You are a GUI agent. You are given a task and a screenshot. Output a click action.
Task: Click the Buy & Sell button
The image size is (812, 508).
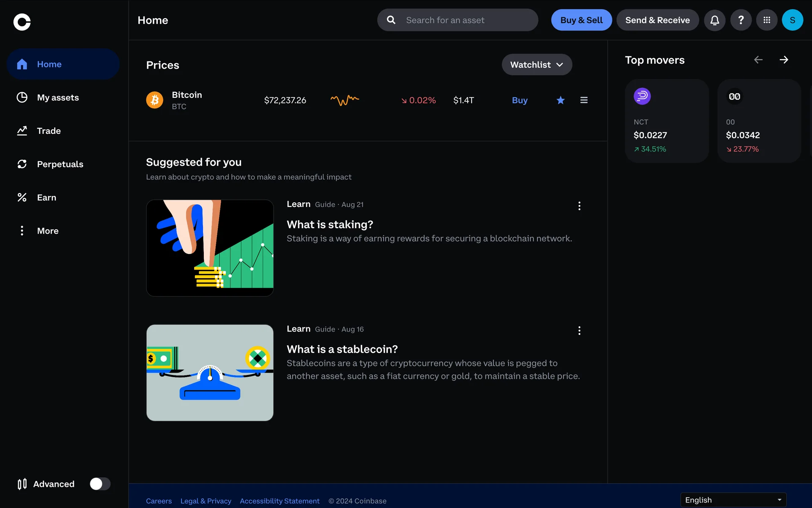[581, 20]
